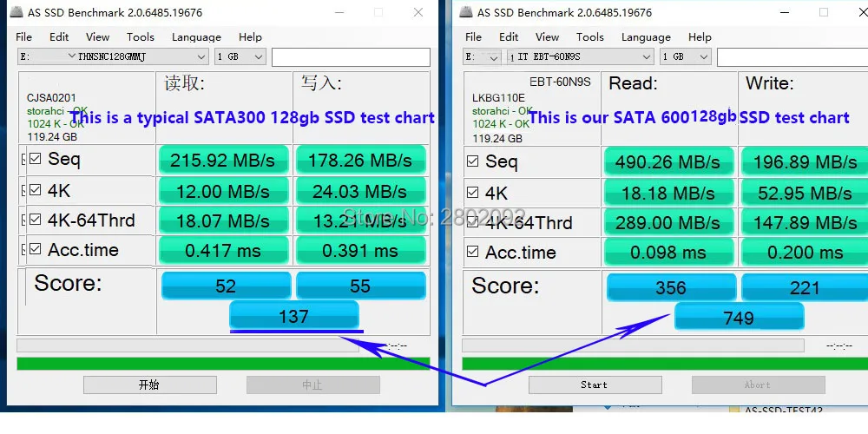Viewport: 868px width, 434px height.
Task: Click the total score 749
Action: [x=739, y=318]
